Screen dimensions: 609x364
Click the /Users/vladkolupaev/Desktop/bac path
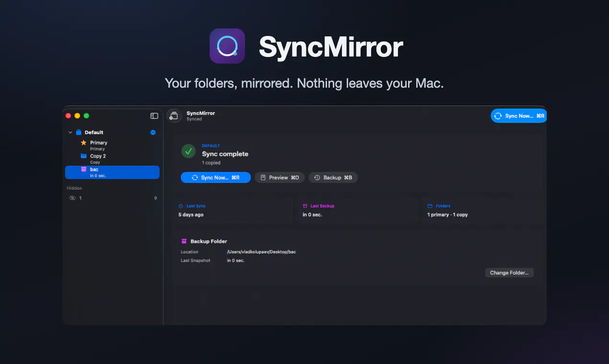click(x=261, y=252)
